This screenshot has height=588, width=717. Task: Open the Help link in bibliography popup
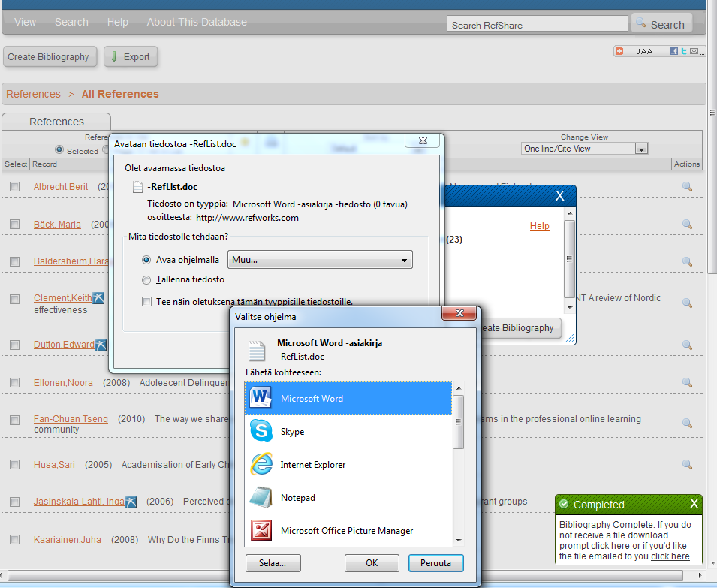[540, 226]
